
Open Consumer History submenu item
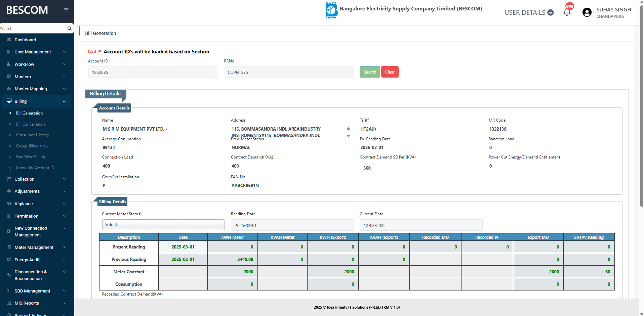click(x=33, y=135)
